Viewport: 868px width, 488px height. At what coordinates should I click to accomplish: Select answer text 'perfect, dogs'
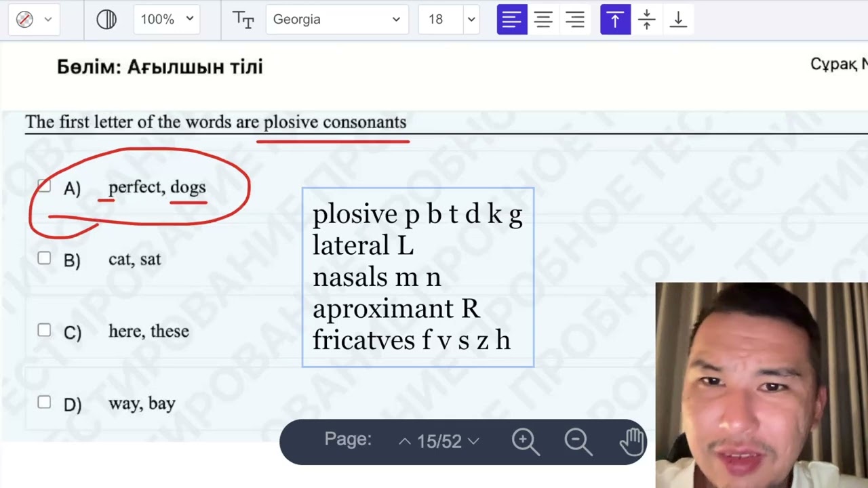tap(157, 188)
